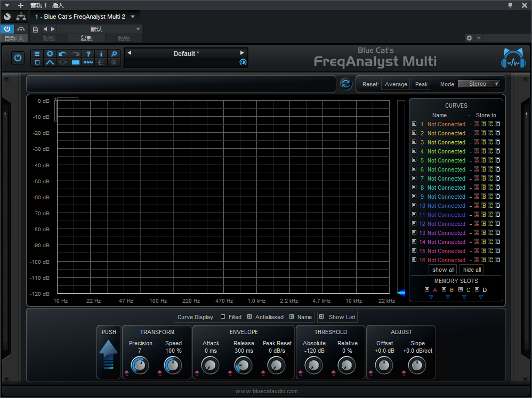The height and width of the screenshot is (398, 532).
Task: Expand memory slot C triangle
Action: (x=464, y=297)
